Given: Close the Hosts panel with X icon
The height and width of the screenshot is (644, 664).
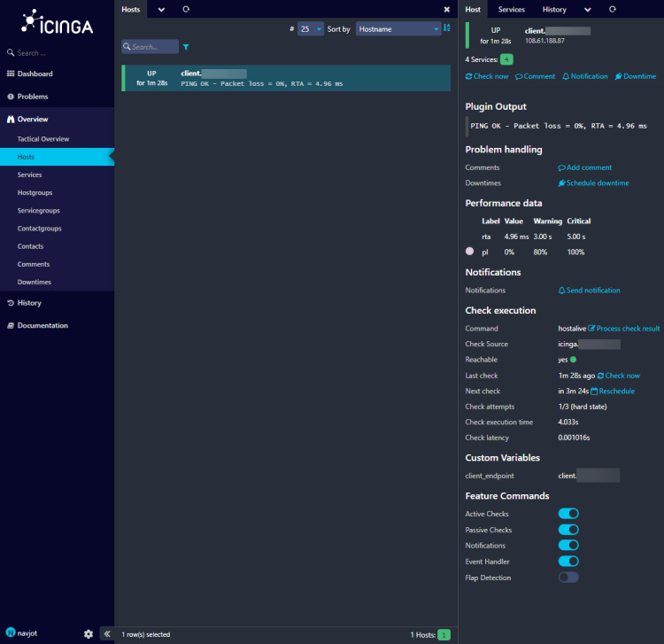Looking at the screenshot, I should point(447,9).
